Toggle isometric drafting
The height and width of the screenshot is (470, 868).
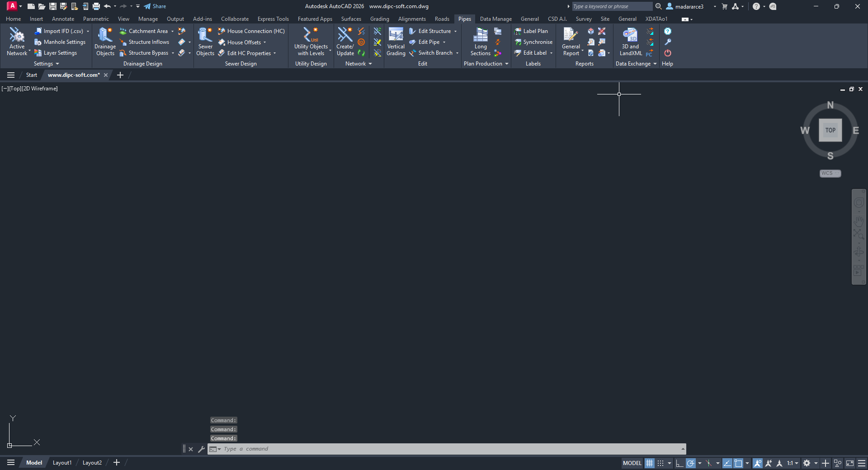point(708,463)
